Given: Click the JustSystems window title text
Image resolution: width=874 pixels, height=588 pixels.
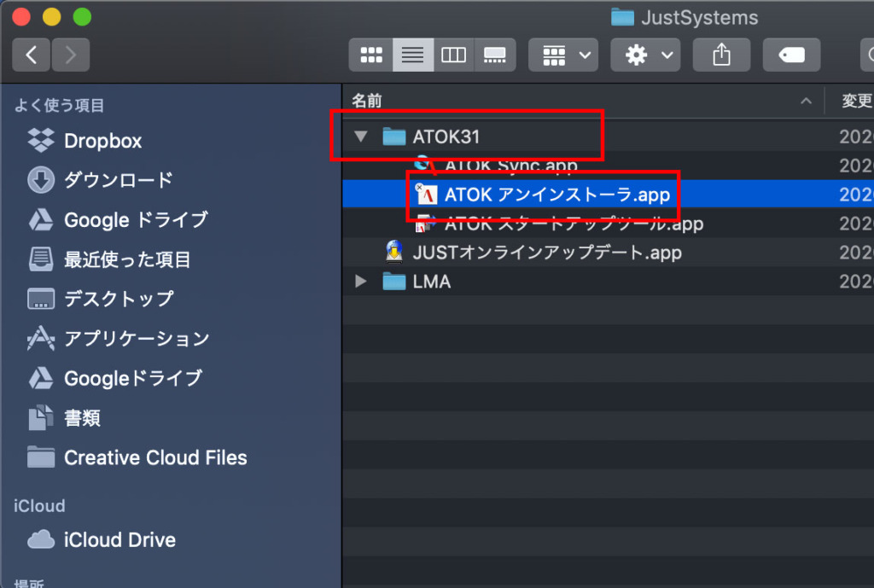Looking at the screenshot, I should point(700,18).
